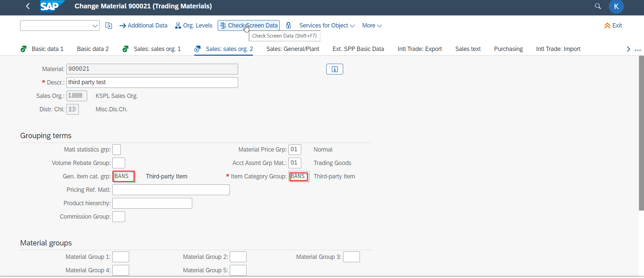Click the back arrow in header
Image resolution: width=644 pixels, height=278 pixels.
coord(28,6)
